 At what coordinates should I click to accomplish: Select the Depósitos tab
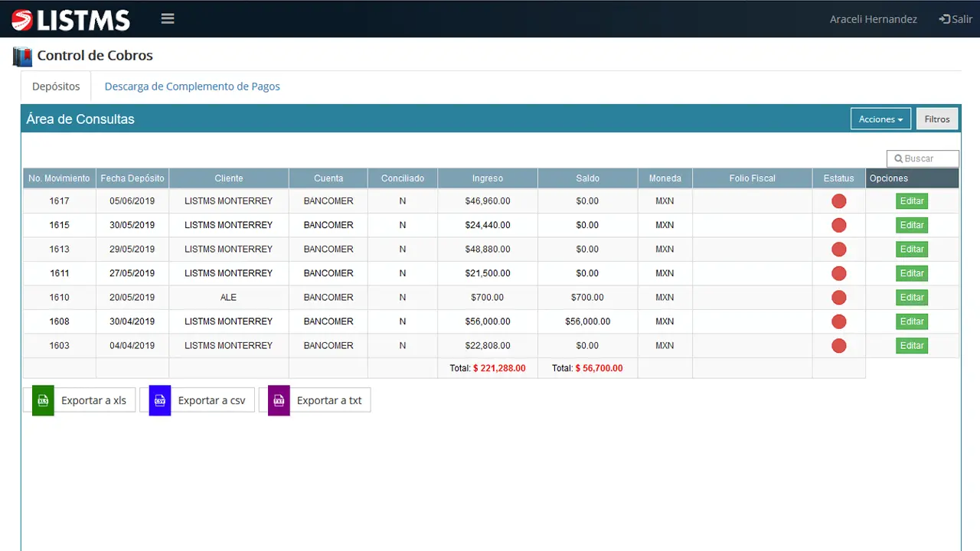[56, 86]
